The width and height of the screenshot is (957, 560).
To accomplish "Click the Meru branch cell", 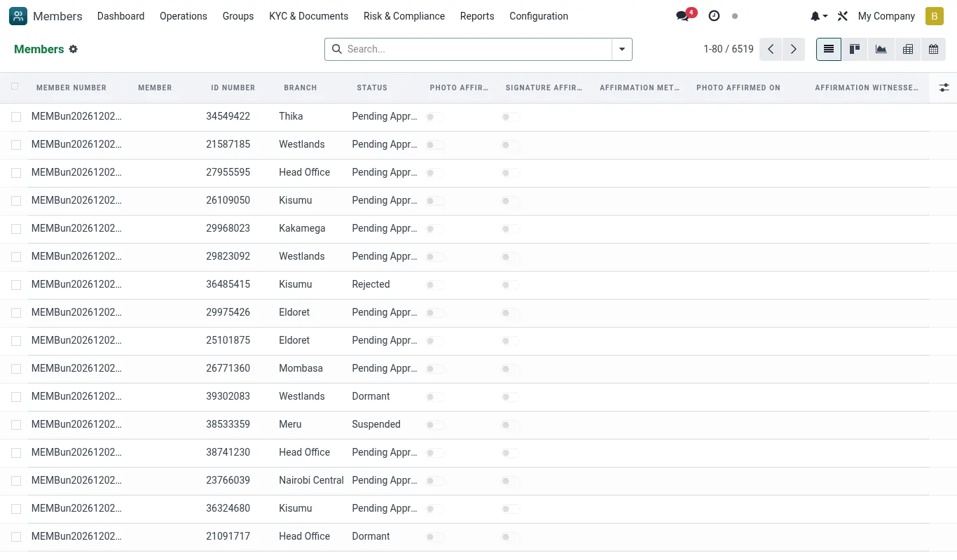I will tap(290, 424).
